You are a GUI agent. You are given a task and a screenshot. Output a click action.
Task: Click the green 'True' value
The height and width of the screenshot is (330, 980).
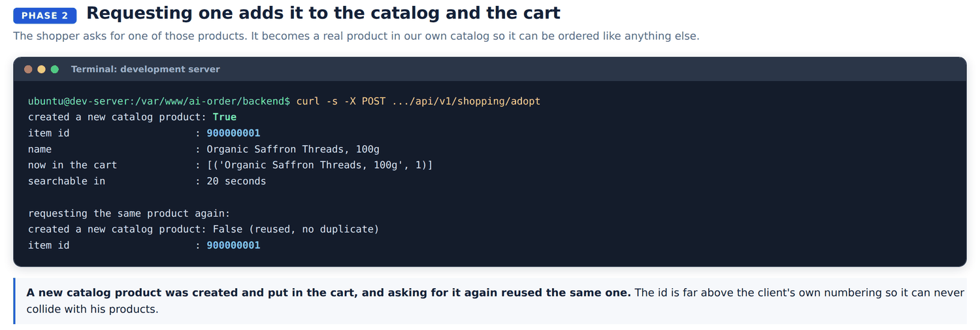tap(225, 117)
